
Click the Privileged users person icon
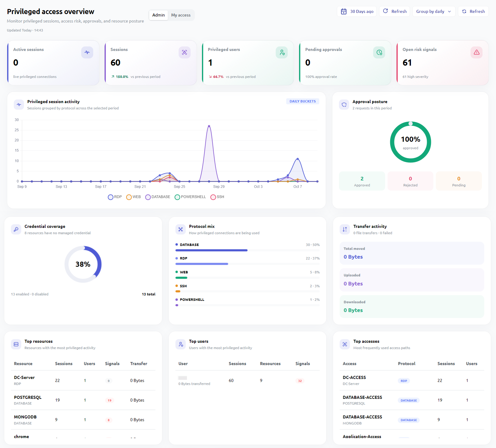[282, 52]
